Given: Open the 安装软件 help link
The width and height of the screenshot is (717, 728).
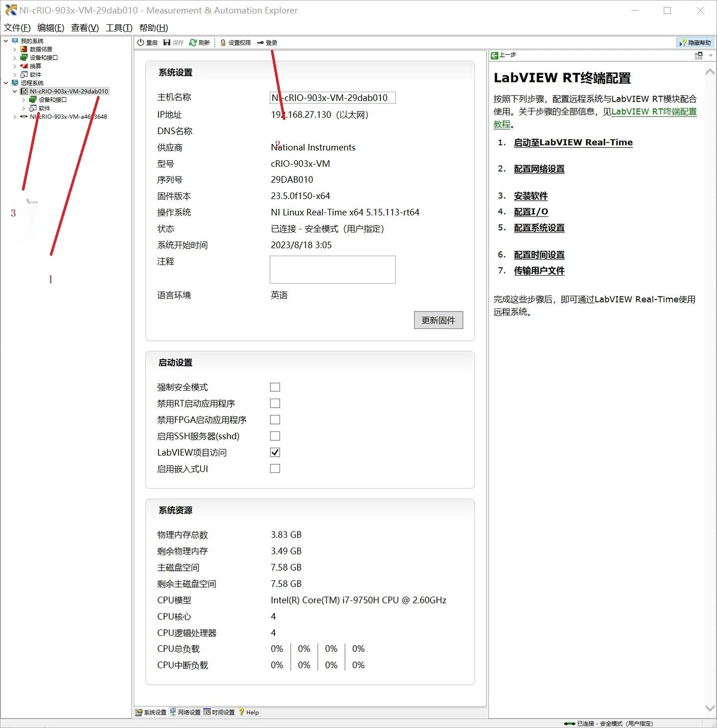Looking at the screenshot, I should coord(531,196).
